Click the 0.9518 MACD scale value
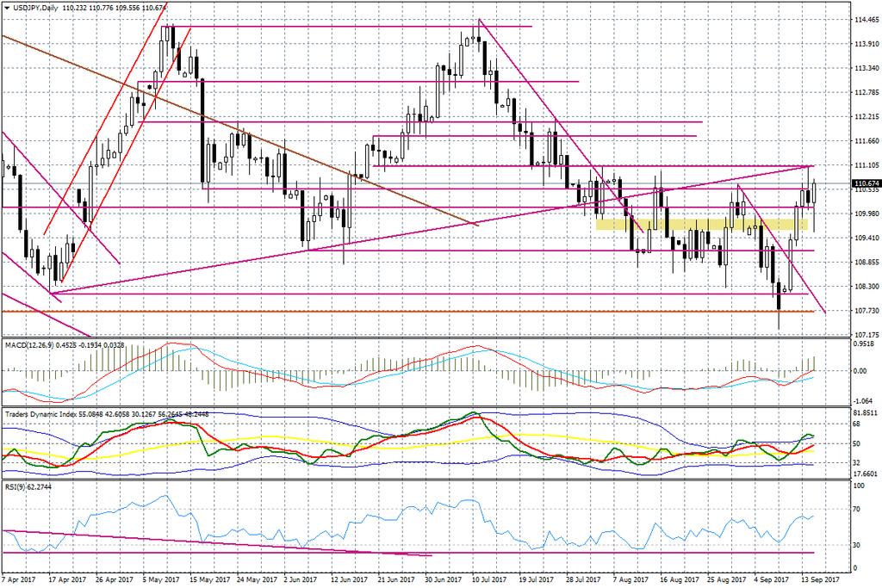Viewport: 882px width, 588px height. pyautogui.click(x=865, y=343)
